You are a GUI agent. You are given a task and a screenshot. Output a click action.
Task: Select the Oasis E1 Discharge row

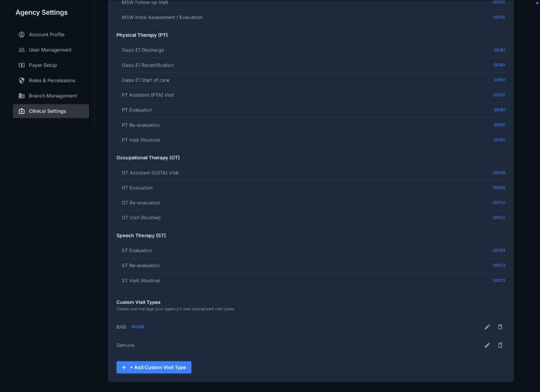(311, 50)
